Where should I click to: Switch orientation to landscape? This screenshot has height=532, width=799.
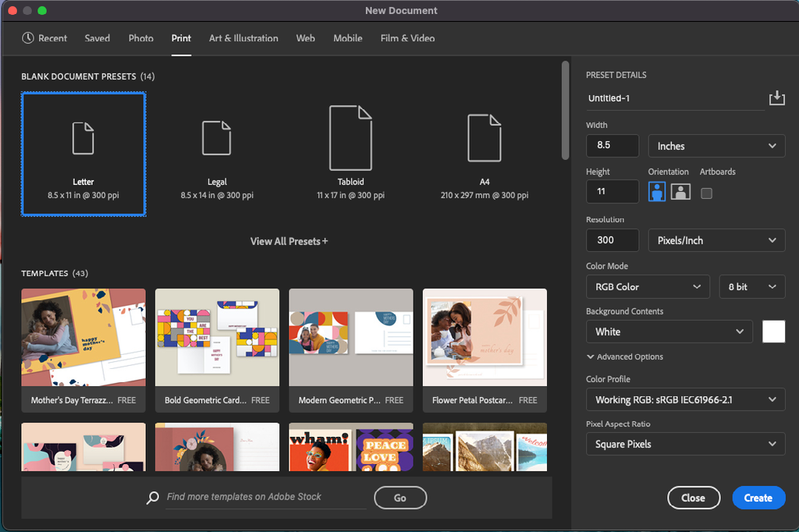tap(680, 192)
